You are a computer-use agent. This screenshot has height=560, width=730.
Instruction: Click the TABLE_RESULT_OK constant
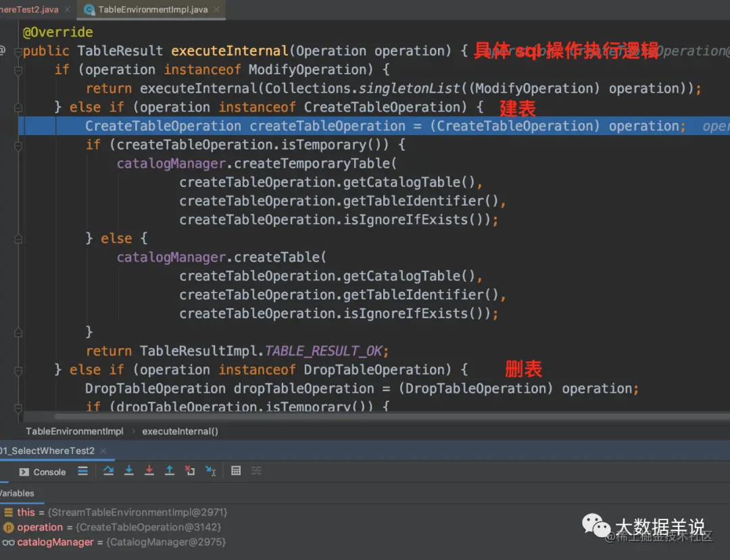[x=324, y=351]
